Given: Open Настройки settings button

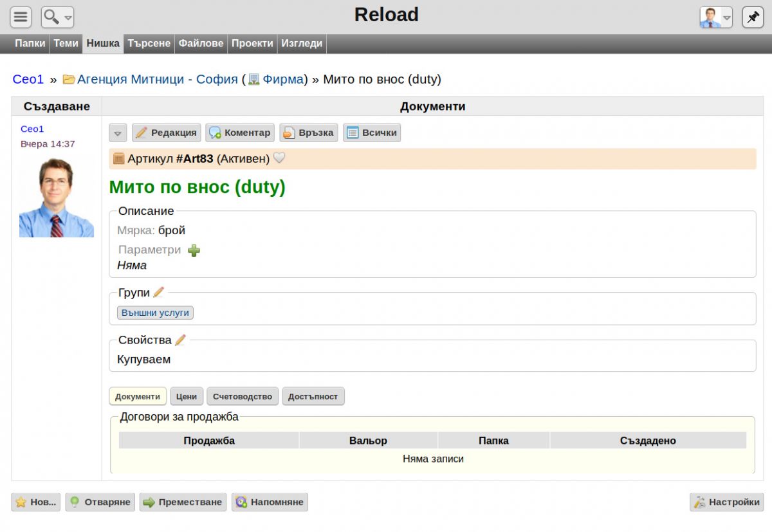Looking at the screenshot, I should [727, 502].
